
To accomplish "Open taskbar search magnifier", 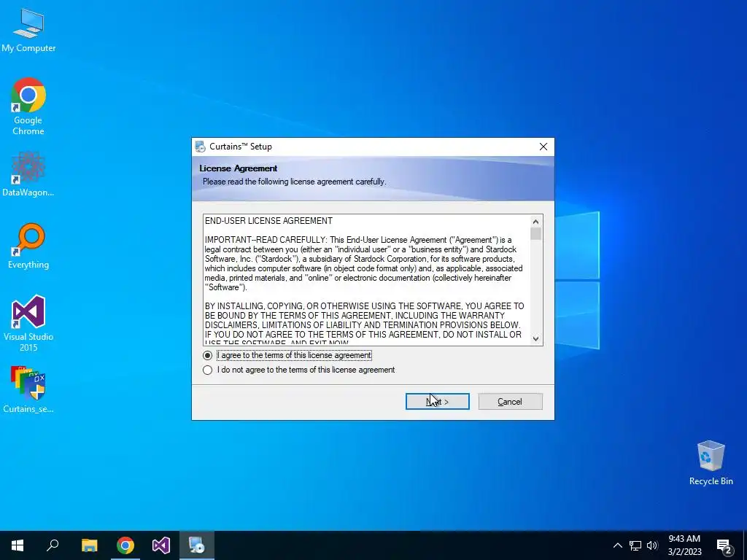I will (x=53, y=545).
